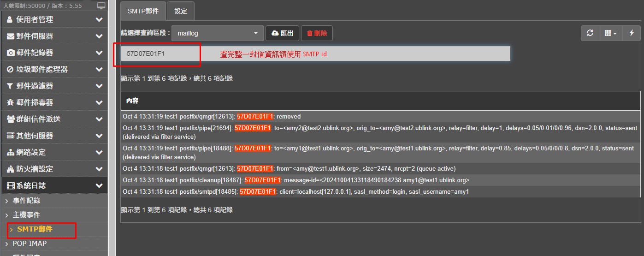Viewport: 644px width, 256px height.
Task: Click the group icon for 群組信件派送
Action: point(11,119)
